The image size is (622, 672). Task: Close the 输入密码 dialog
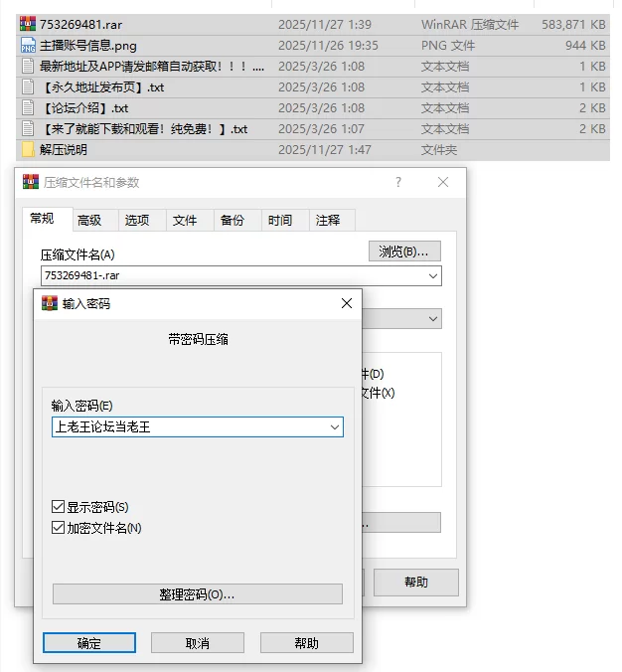tap(347, 303)
